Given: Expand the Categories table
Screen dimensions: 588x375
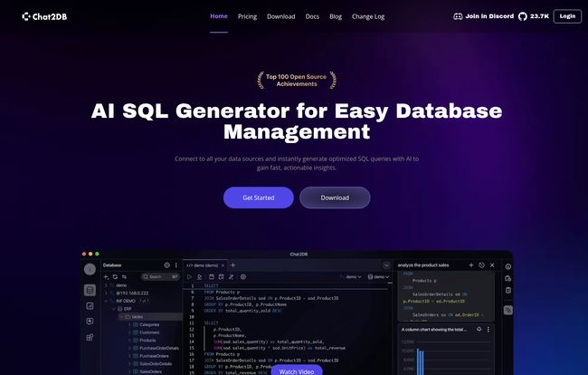Looking at the screenshot, I should pyautogui.click(x=129, y=324).
